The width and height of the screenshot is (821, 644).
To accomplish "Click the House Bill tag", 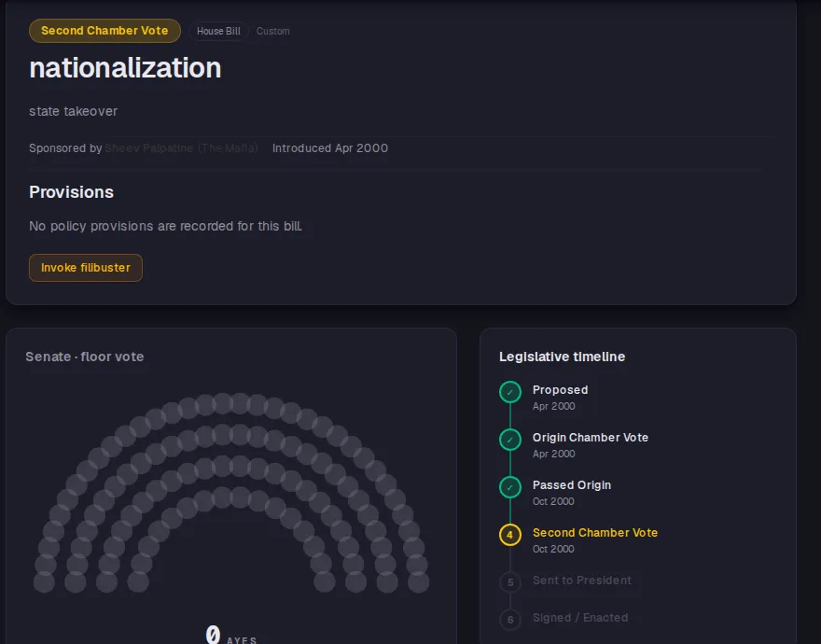I will [218, 31].
